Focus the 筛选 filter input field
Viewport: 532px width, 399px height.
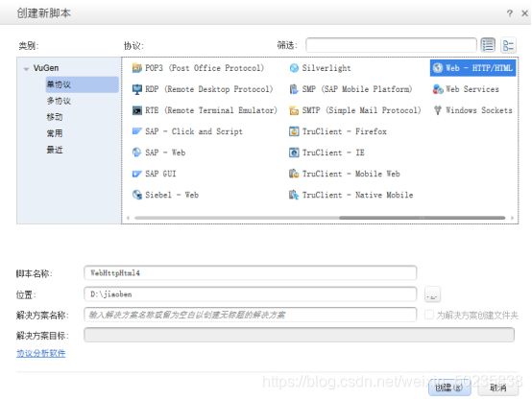point(391,45)
